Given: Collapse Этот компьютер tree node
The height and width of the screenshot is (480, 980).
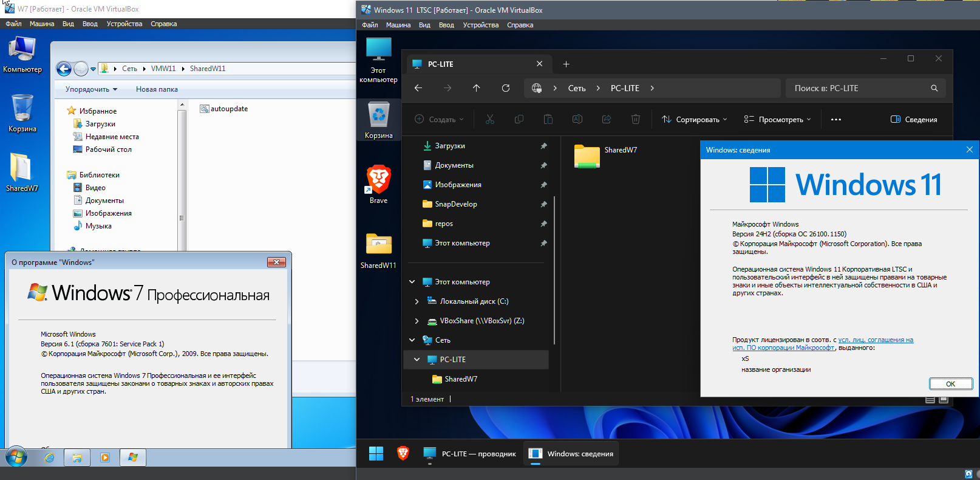Looking at the screenshot, I should point(412,282).
